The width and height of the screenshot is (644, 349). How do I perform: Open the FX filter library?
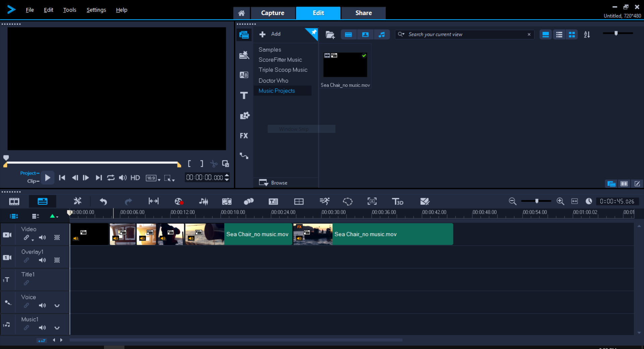tap(244, 136)
